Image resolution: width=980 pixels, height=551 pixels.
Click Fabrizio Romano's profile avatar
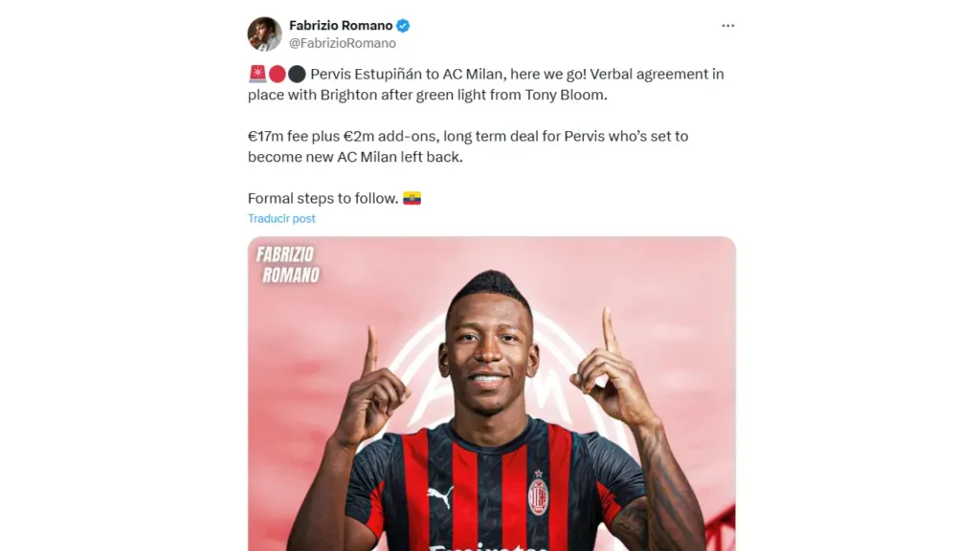264,33
